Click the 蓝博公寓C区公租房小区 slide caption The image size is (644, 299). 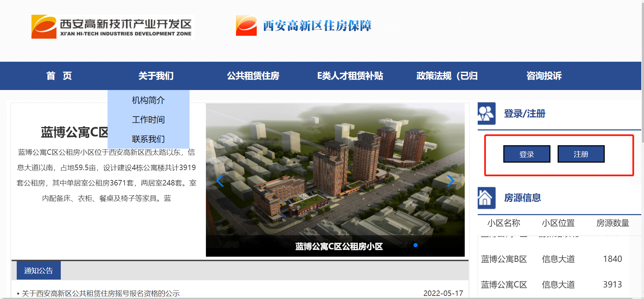(339, 246)
